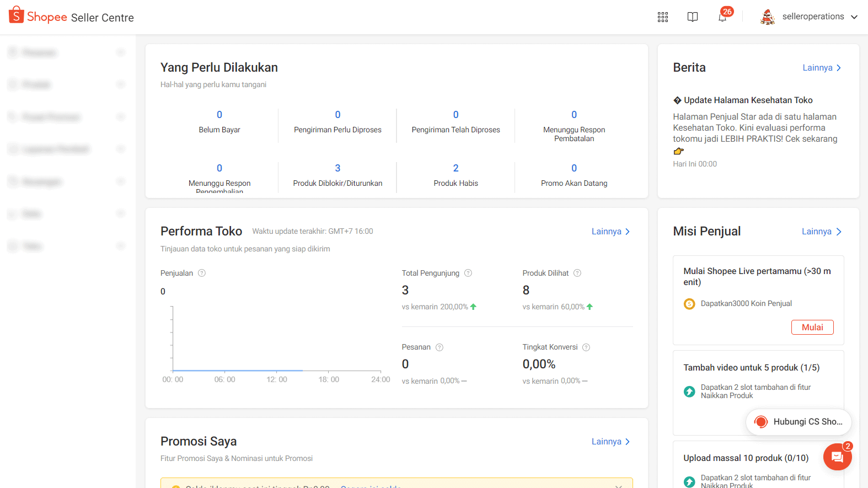Click the Shopee logo in header
Viewport: 868px width, 488px height.
coord(39,17)
